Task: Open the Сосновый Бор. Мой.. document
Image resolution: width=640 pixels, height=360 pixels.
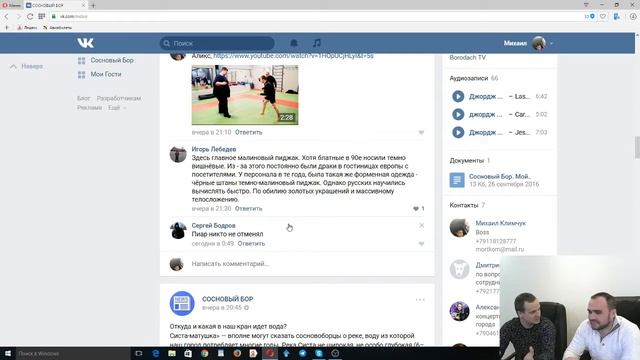Action: (x=500, y=176)
